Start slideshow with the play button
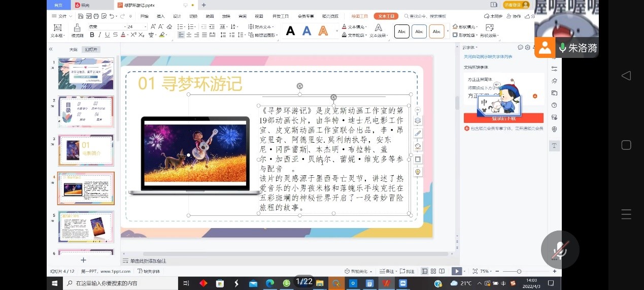The image size is (644, 290). (x=457, y=271)
